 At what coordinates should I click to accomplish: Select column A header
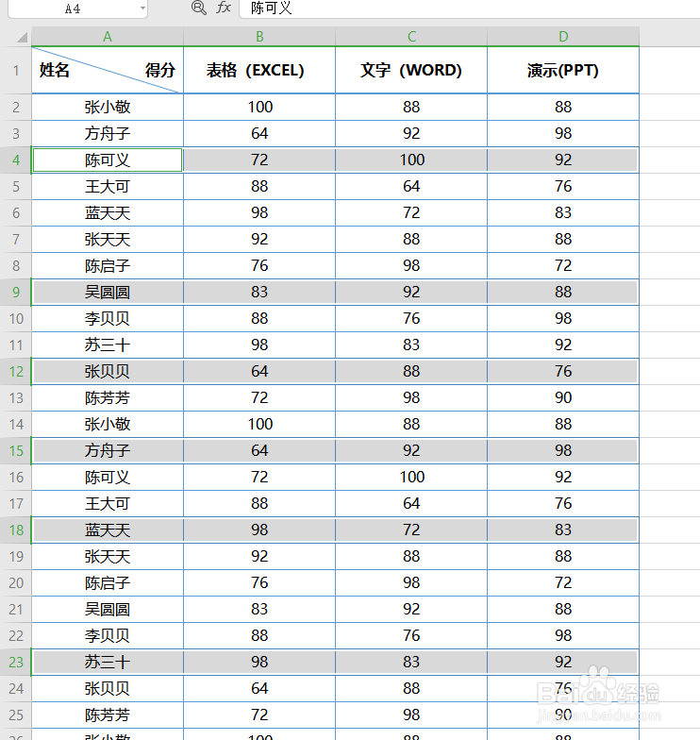tap(108, 37)
